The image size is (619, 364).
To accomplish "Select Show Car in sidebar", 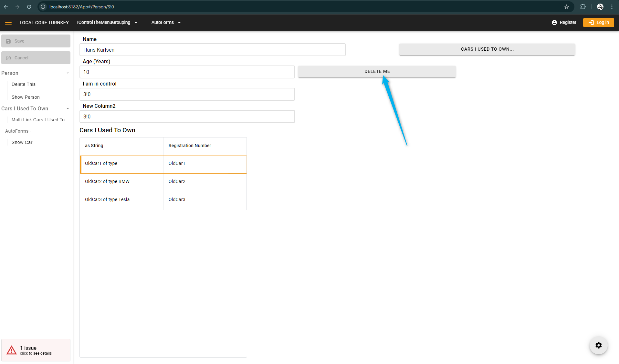I will point(22,142).
